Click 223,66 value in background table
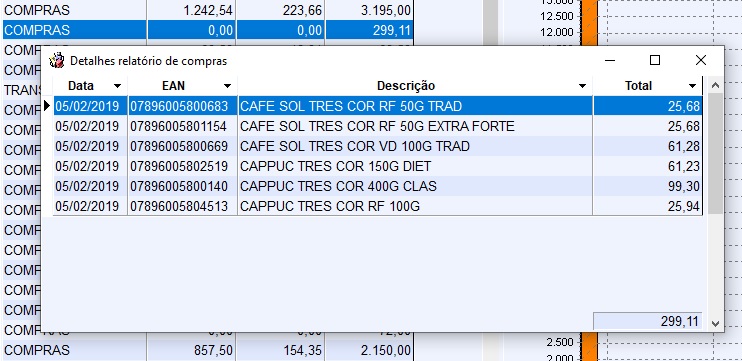The height and width of the screenshot is (361, 742). [302, 10]
